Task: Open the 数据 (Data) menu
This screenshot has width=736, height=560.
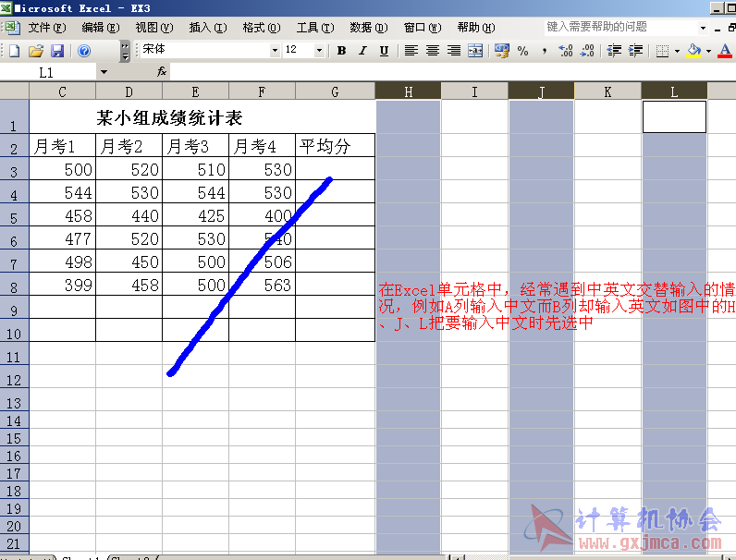Action: click(369, 28)
